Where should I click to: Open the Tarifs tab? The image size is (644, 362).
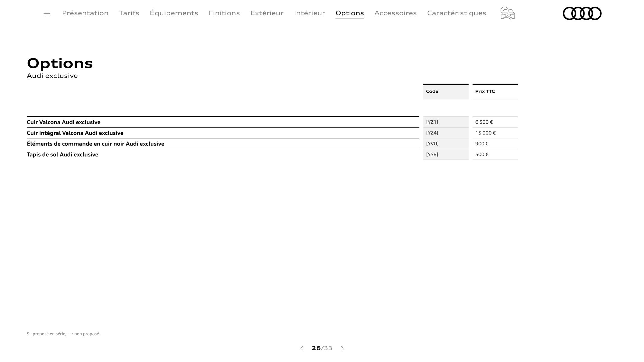pyautogui.click(x=129, y=13)
